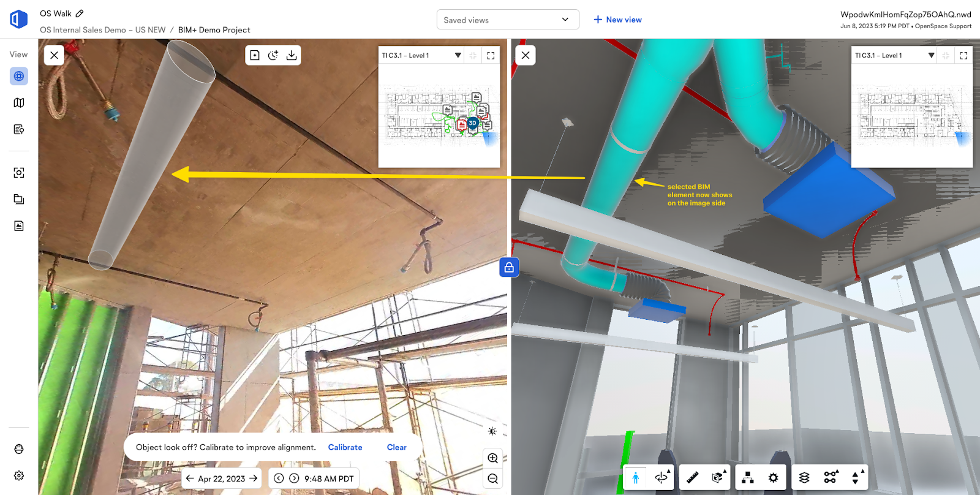Open the BIM section box tool
980x495 pixels.
pos(718,478)
